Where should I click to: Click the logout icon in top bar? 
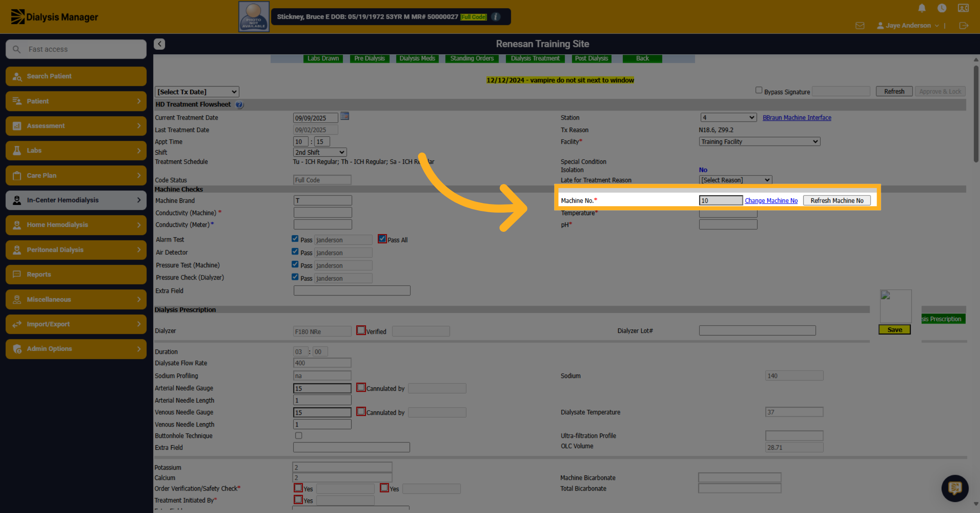tap(964, 26)
